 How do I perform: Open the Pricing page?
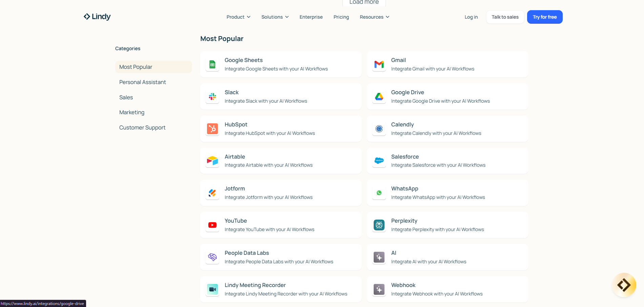tap(341, 17)
